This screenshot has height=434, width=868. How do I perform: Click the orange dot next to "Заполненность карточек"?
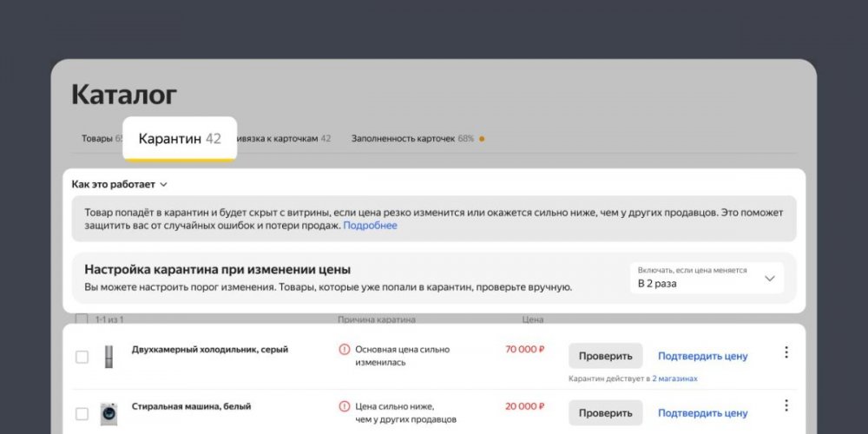(x=482, y=139)
